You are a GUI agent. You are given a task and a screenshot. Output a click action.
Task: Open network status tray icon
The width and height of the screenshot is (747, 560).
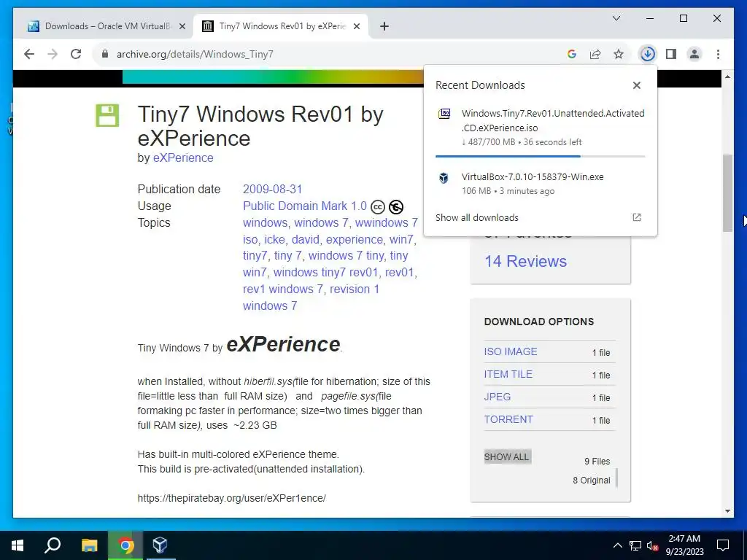click(635, 545)
